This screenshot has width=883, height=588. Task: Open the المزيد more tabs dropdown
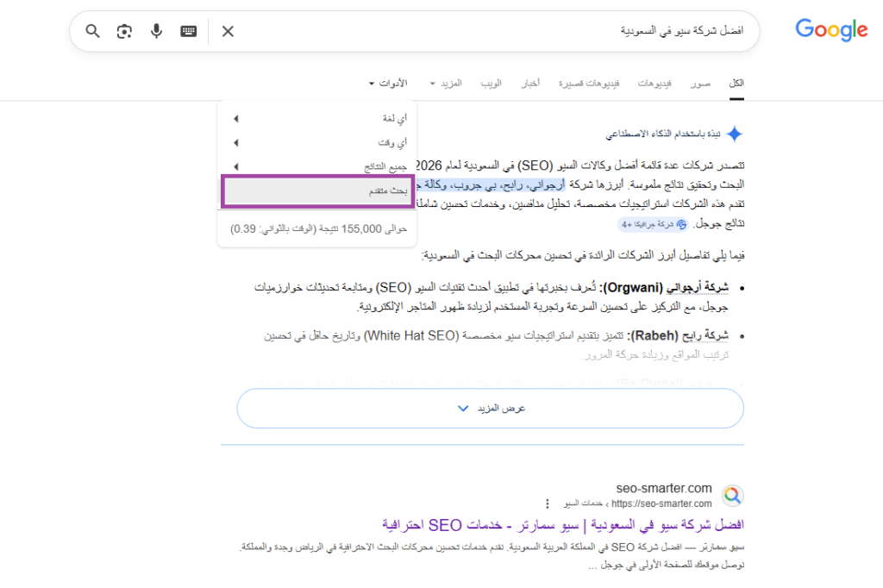(446, 84)
